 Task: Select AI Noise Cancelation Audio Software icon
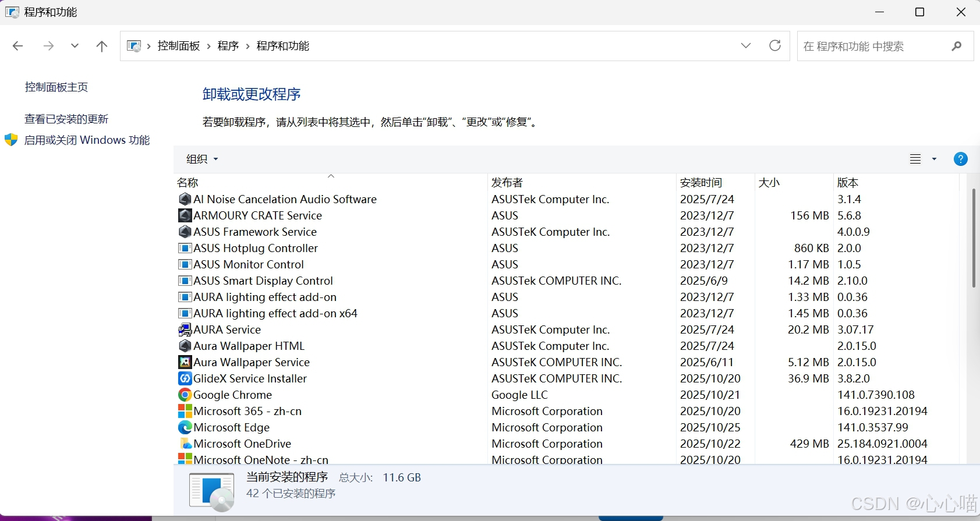185,199
